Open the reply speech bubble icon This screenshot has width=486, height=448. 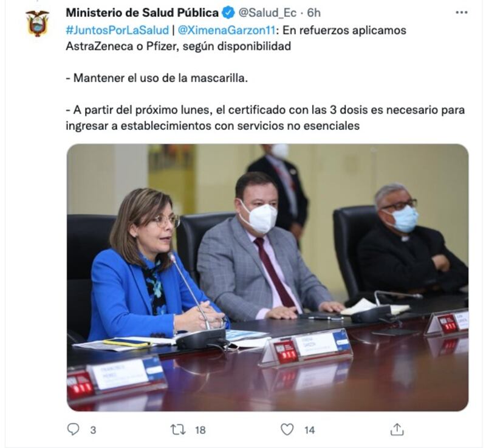pos(73,429)
